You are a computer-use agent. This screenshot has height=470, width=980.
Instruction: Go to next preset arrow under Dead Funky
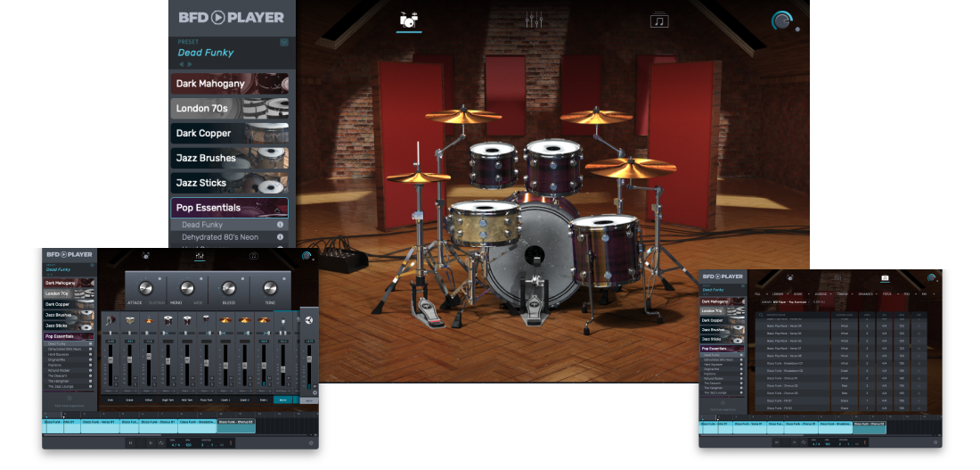[x=190, y=64]
